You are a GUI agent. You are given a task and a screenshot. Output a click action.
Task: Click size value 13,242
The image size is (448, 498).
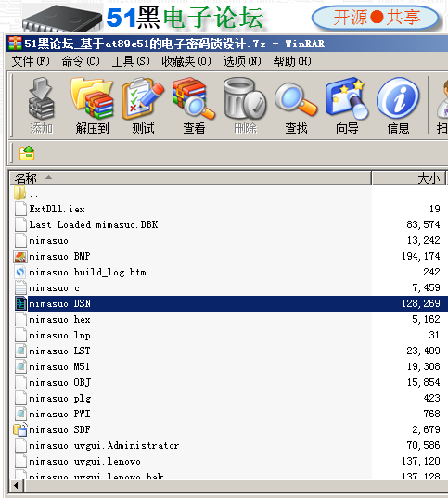pyautogui.click(x=423, y=240)
